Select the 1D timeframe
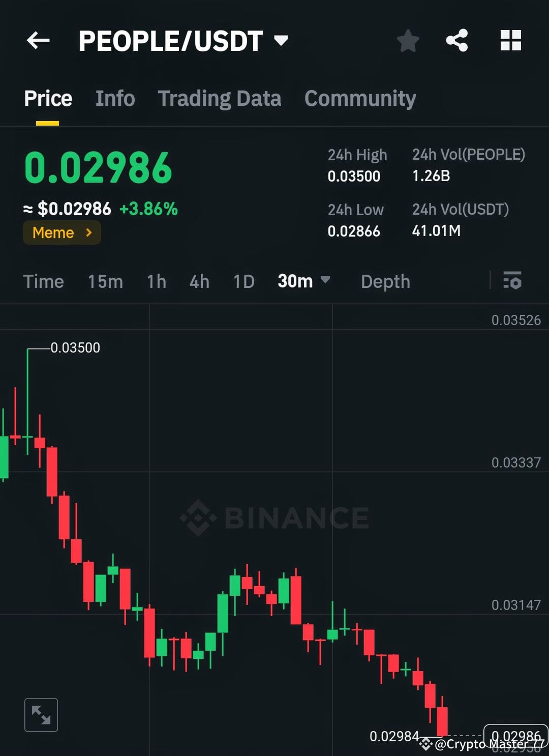The image size is (549, 756). (243, 281)
